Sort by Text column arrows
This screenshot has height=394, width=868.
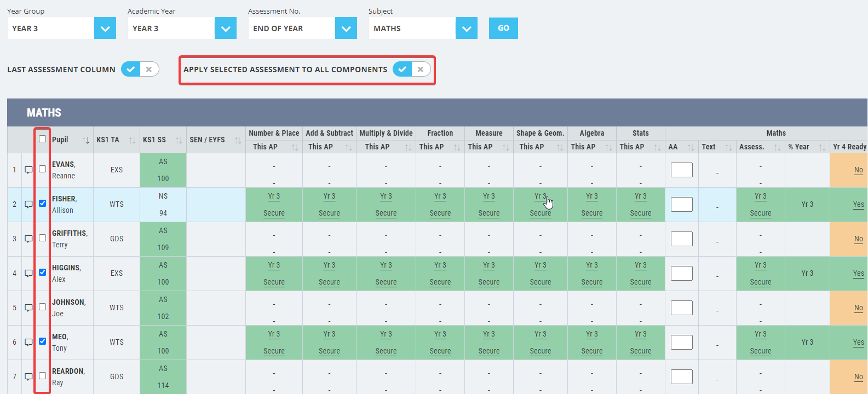point(728,147)
